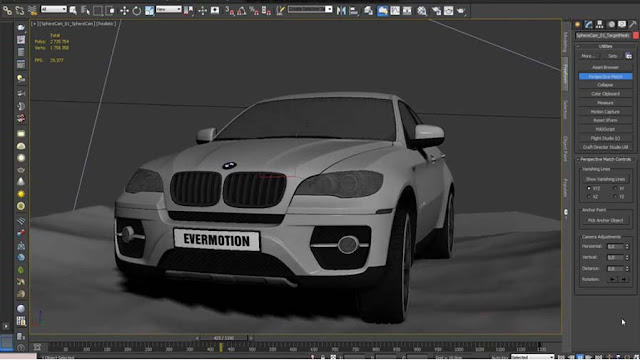
Task: Open the Material Editor icon
Action: click(422, 11)
